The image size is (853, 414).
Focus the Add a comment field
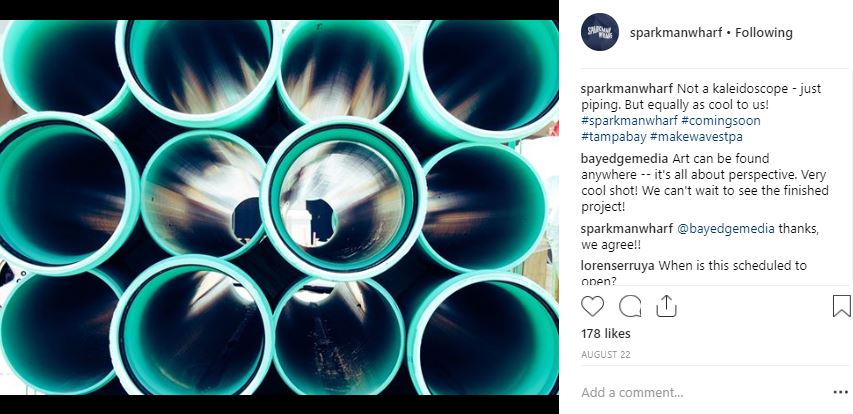pos(702,392)
